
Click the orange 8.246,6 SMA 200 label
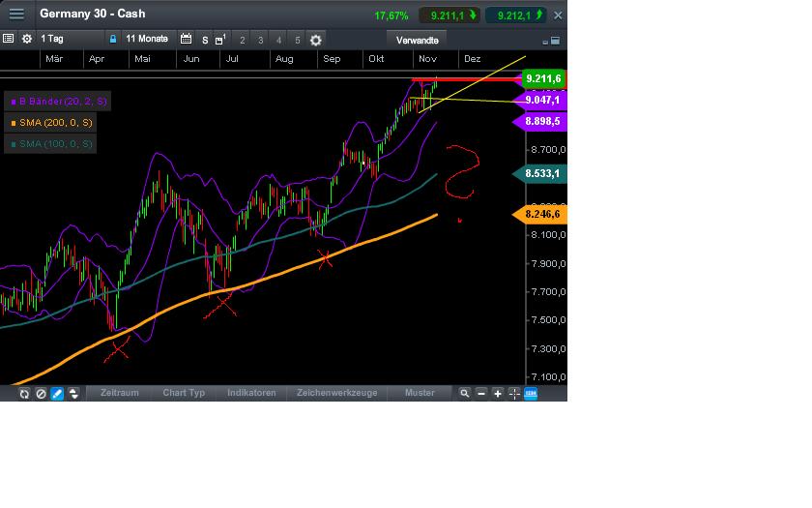click(x=540, y=214)
